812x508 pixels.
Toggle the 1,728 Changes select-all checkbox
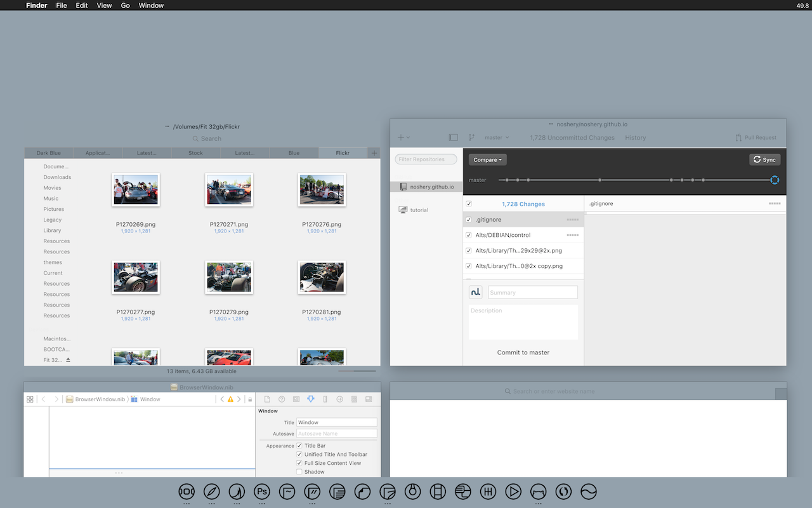pos(469,204)
